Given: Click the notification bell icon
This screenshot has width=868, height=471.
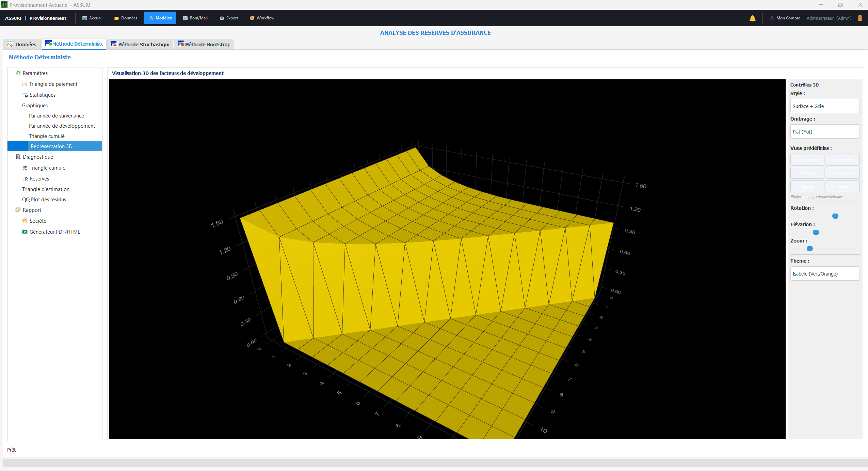Looking at the screenshot, I should pyautogui.click(x=753, y=18).
